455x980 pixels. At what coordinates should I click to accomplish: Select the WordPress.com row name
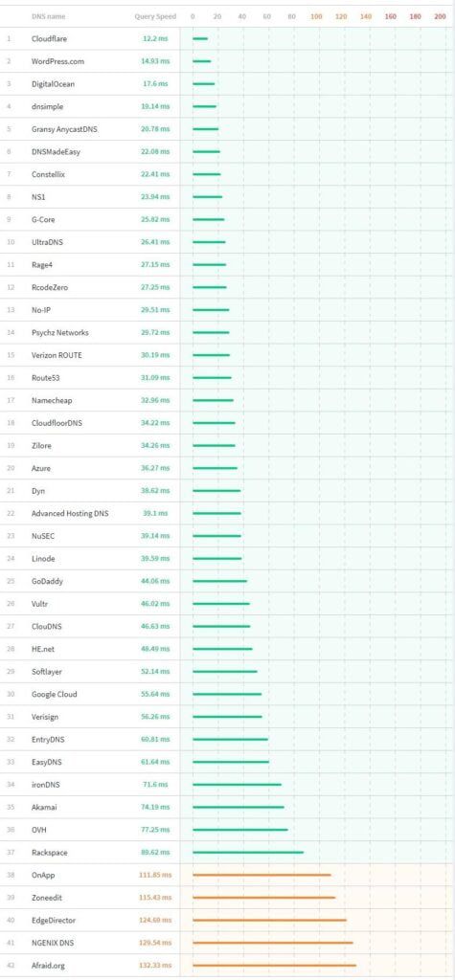(57, 61)
